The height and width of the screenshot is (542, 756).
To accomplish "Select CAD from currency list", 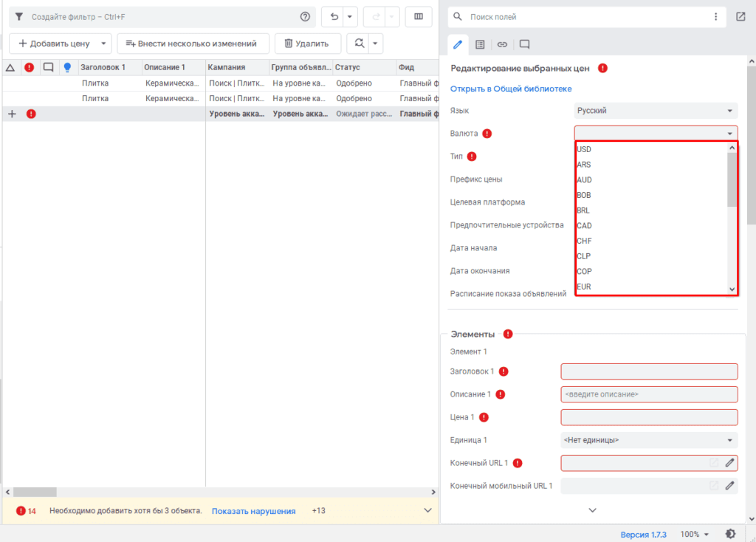I will (x=652, y=226).
